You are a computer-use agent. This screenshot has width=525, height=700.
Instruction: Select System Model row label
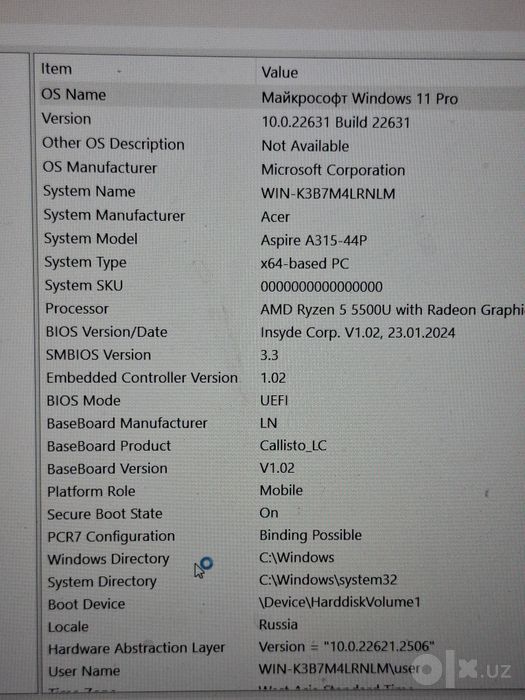(x=91, y=238)
